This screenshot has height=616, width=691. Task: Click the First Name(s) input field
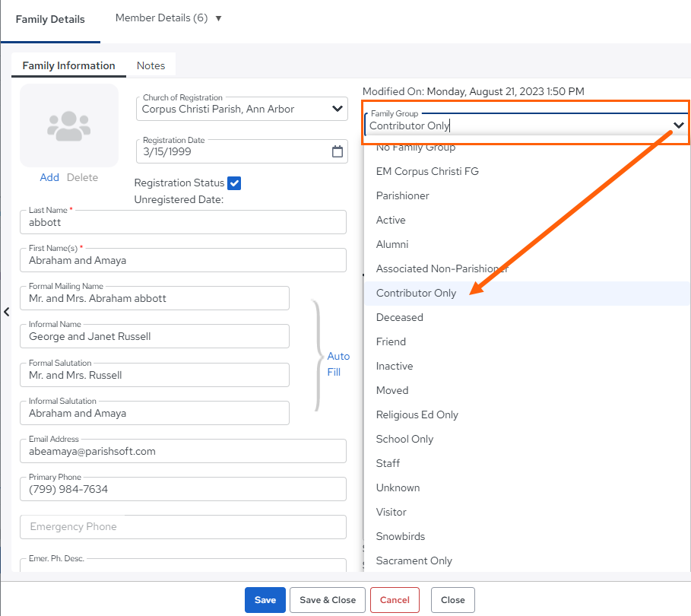[x=183, y=260]
